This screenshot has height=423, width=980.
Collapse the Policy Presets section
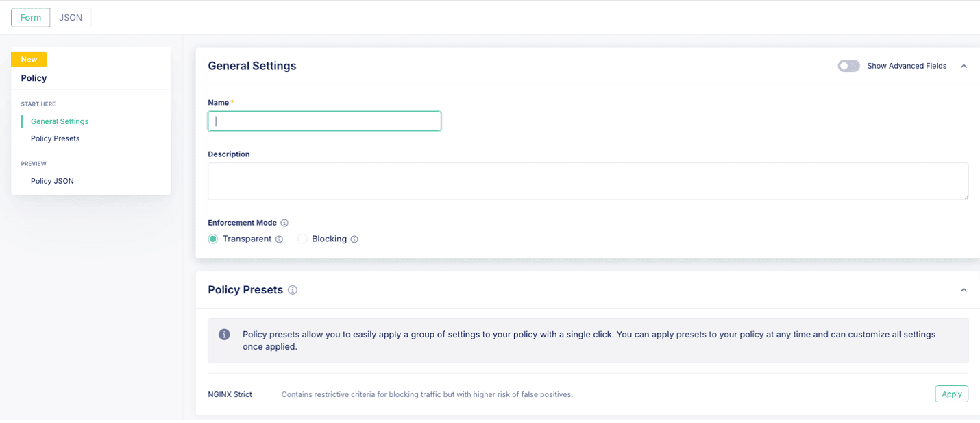click(x=964, y=290)
